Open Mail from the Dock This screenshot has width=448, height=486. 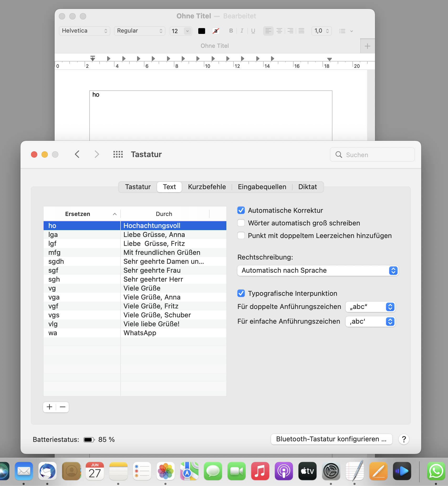24,471
